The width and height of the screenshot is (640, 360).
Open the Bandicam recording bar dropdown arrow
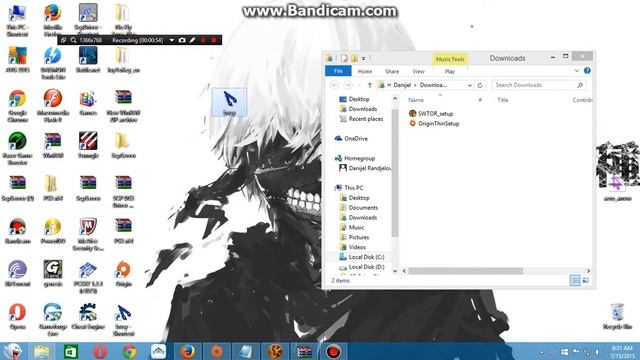pyautogui.click(x=172, y=40)
